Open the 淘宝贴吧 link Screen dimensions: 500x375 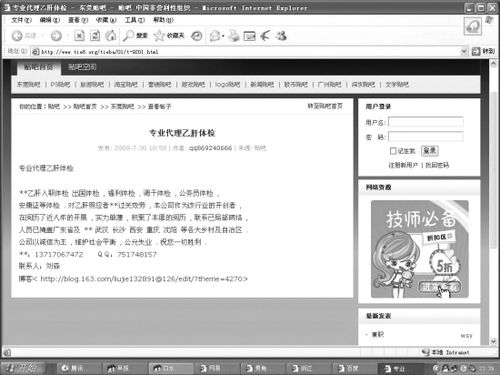pos(126,84)
